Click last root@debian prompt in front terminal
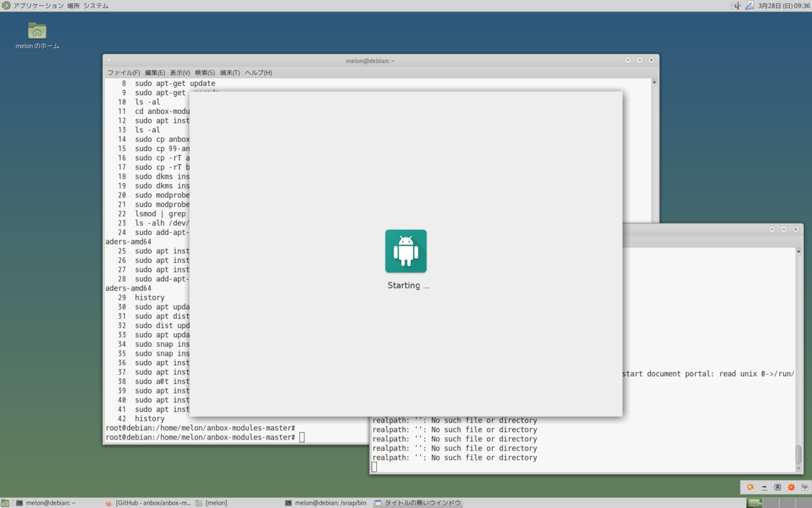812x508 pixels. [x=200, y=438]
